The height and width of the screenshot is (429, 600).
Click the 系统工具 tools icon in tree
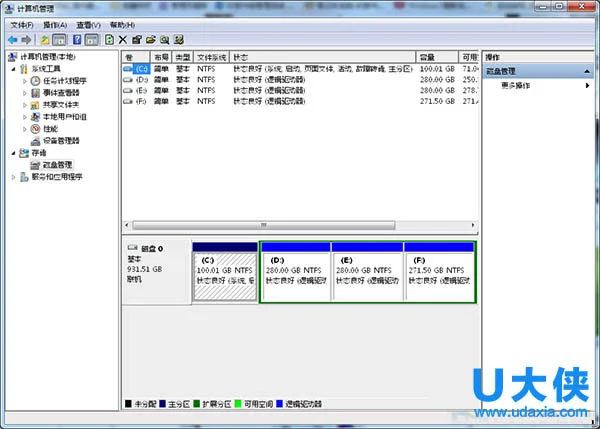click(x=24, y=69)
